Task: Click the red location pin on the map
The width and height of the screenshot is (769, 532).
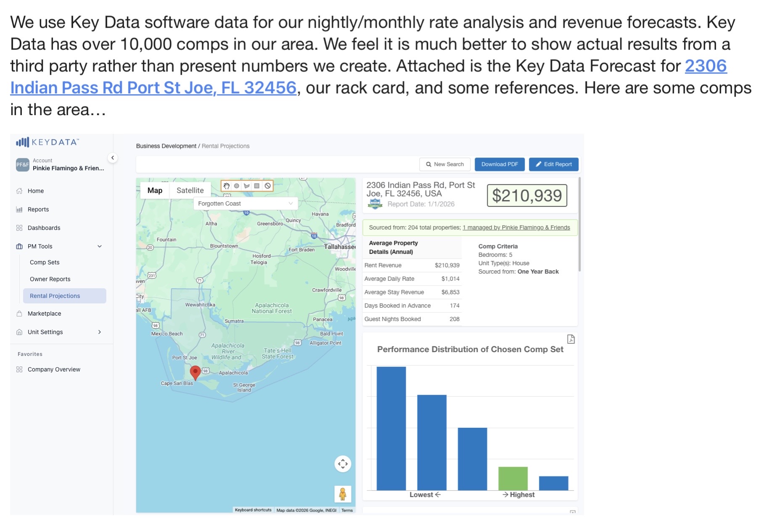Action: pyautogui.click(x=195, y=372)
